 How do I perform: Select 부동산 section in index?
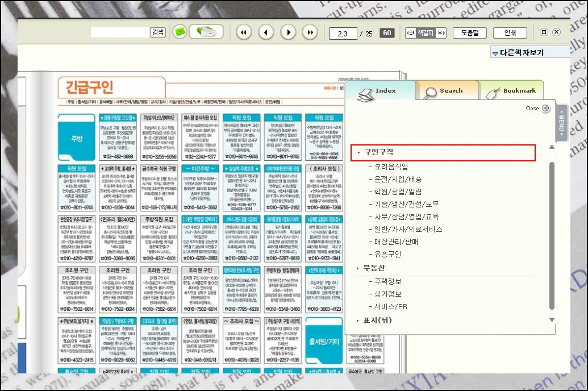(x=374, y=268)
